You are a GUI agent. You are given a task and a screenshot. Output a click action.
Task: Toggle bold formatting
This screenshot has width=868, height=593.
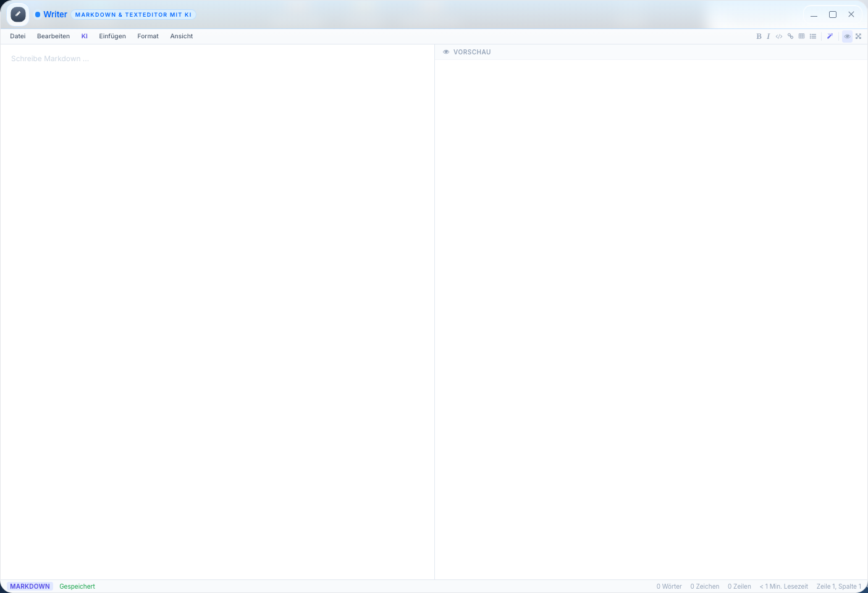(x=759, y=36)
